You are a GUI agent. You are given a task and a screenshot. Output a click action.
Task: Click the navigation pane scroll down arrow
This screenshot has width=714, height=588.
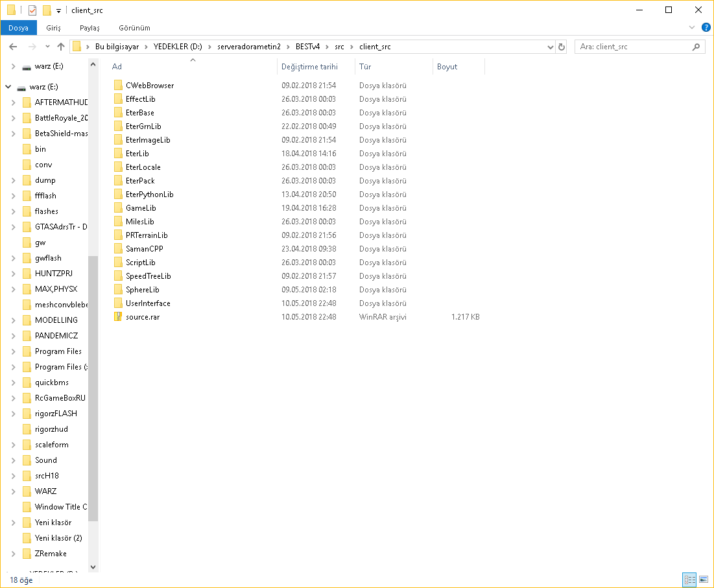click(93, 567)
